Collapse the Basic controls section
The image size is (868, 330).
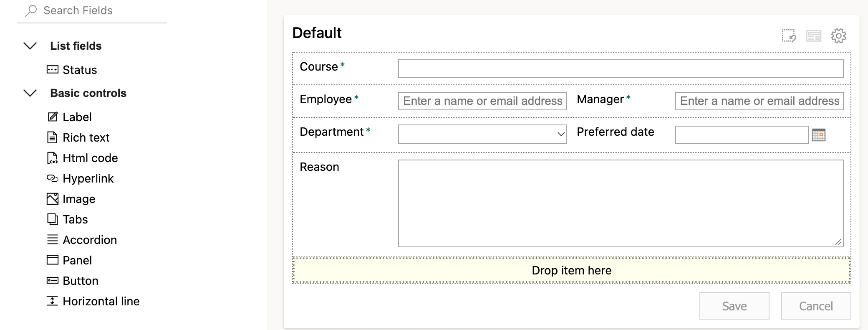(30, 93)
